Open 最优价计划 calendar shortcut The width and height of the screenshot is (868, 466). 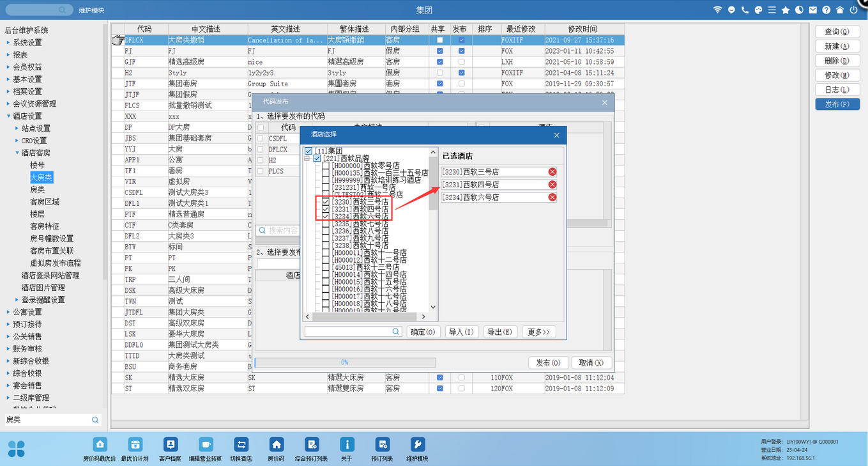[135, 445]
